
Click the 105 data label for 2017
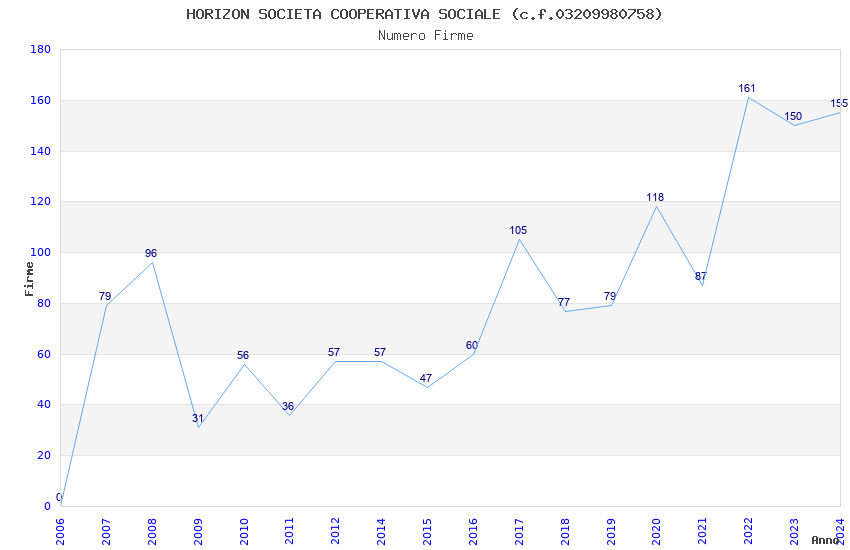coord(518,230)
